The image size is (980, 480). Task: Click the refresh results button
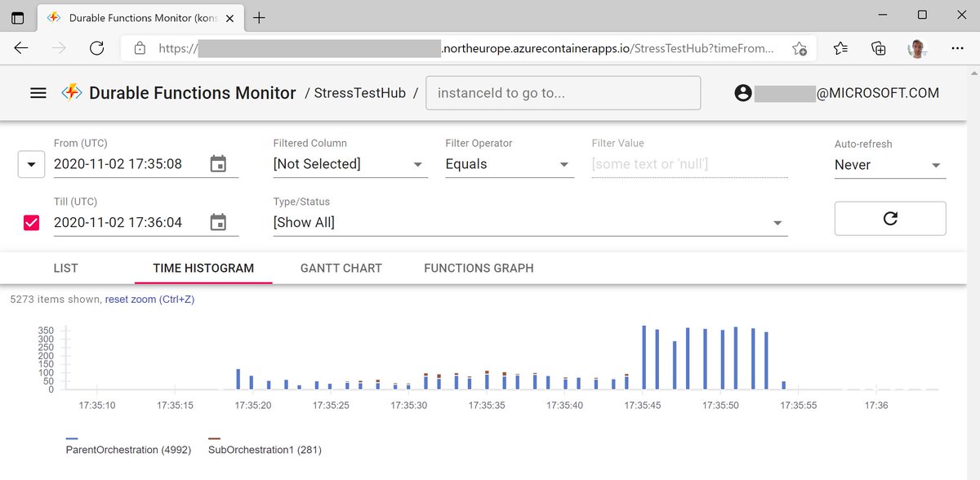point(889,218)
